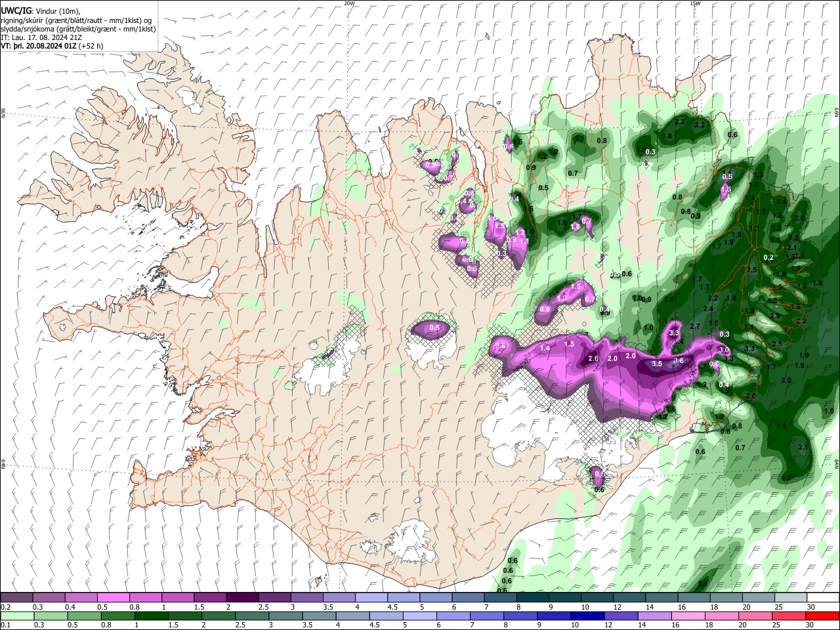Click the bright red lower swatch labeled 30

822,616
